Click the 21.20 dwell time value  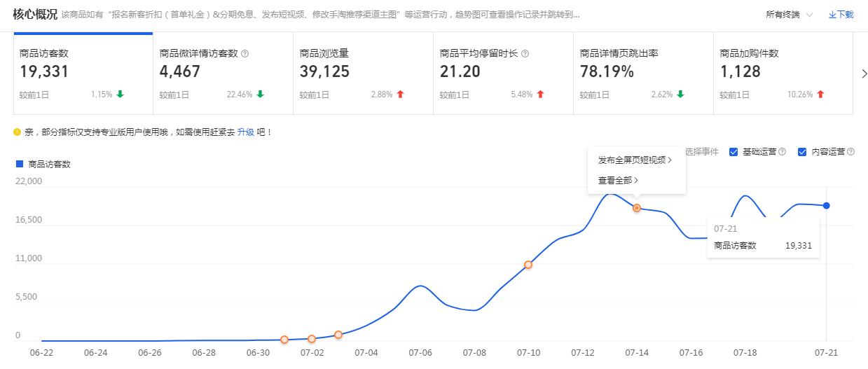460,71
